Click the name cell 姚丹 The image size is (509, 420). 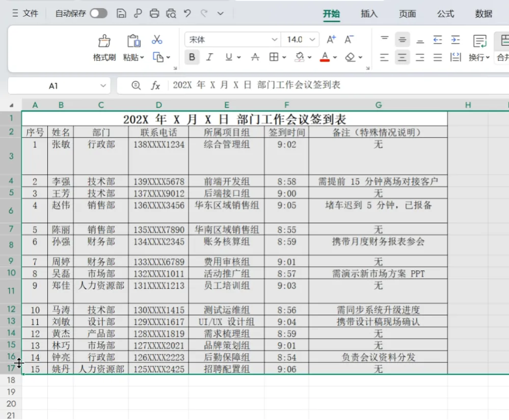point(61,369)
